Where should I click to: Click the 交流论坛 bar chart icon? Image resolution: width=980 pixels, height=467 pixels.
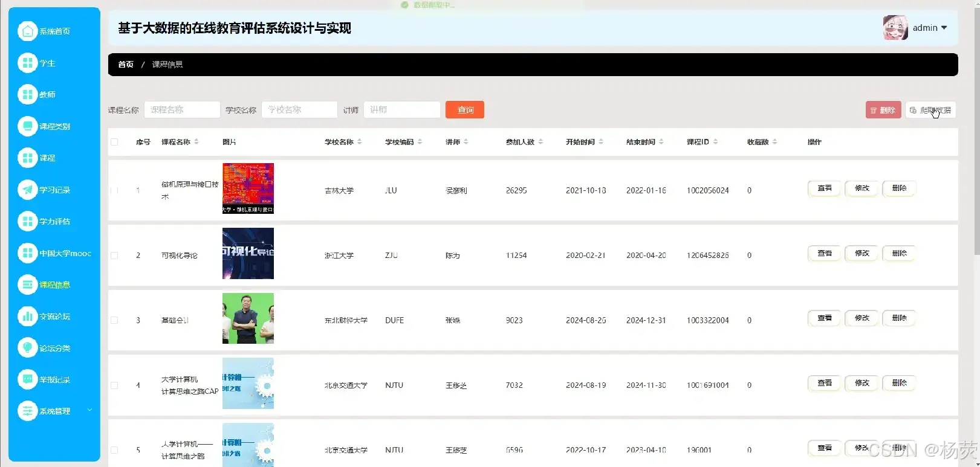tap(27, 316)
